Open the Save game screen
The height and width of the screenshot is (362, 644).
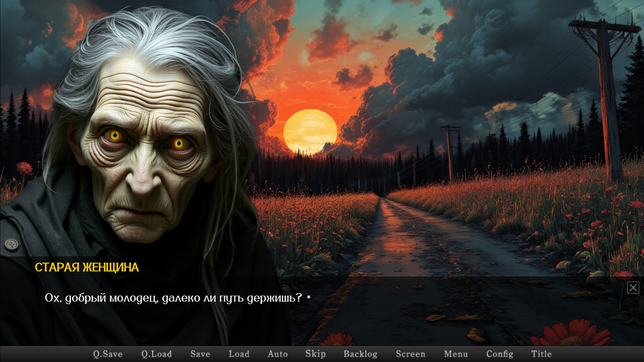(200, 354)
